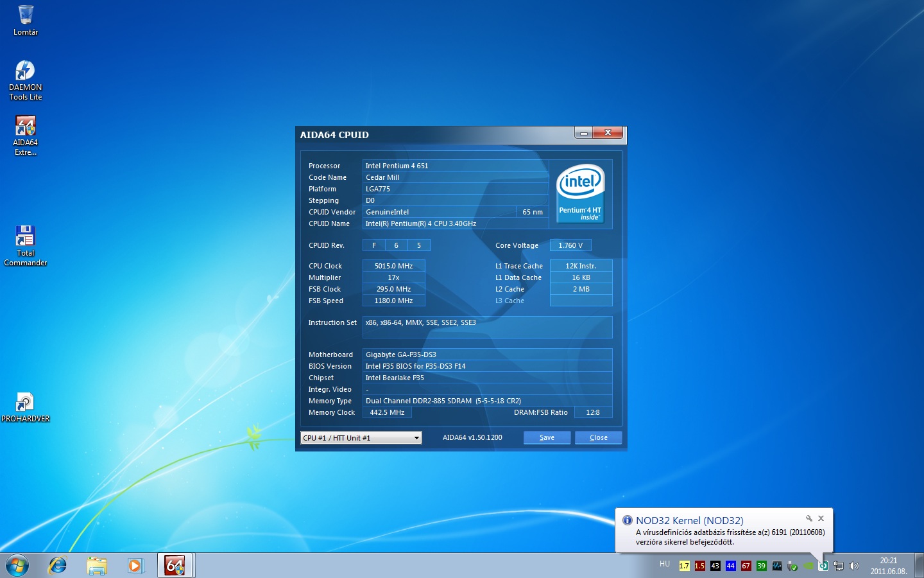Viewport: 924px width, 578px height.
Task: Click the blue 44 tray sensor icon
Action: pyautogui.click(x=730, y=566)
